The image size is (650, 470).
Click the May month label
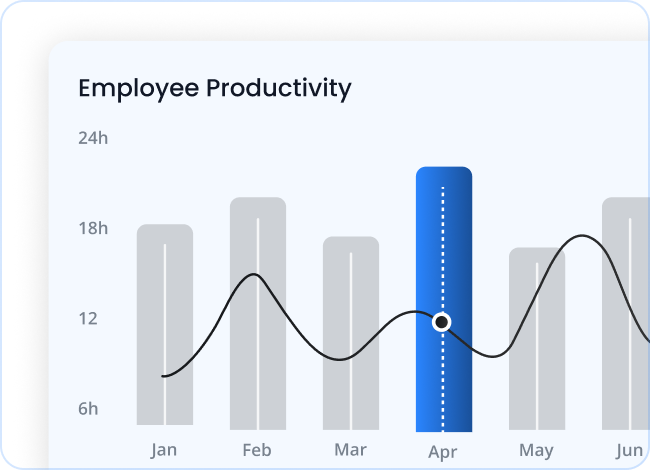pyautogui.click(x=536, y=449)
